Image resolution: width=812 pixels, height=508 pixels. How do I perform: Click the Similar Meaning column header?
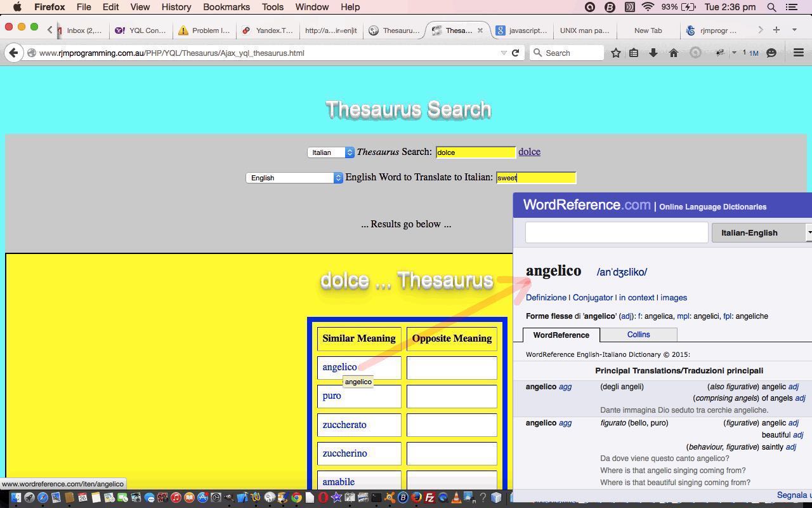[359, 338]
